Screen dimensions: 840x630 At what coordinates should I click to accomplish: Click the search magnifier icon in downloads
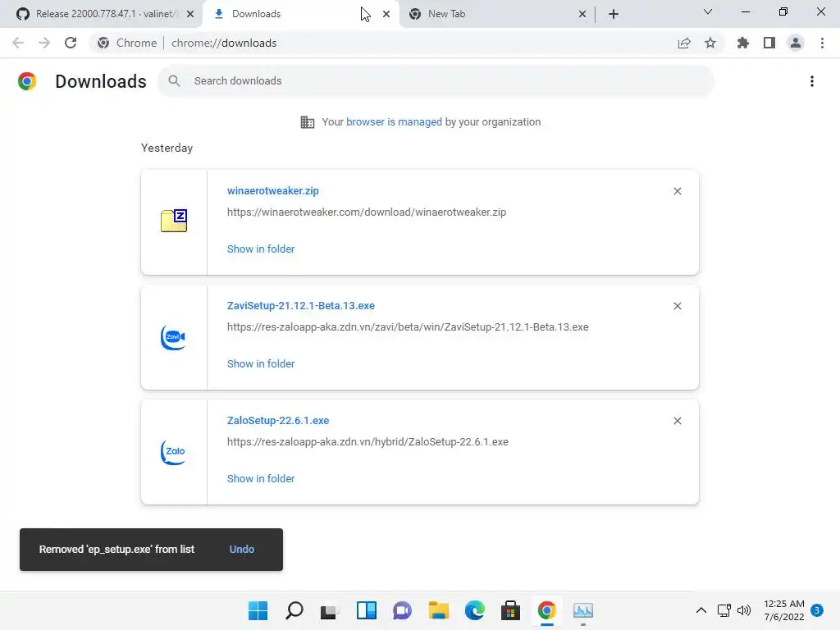[x=174, y=81]
